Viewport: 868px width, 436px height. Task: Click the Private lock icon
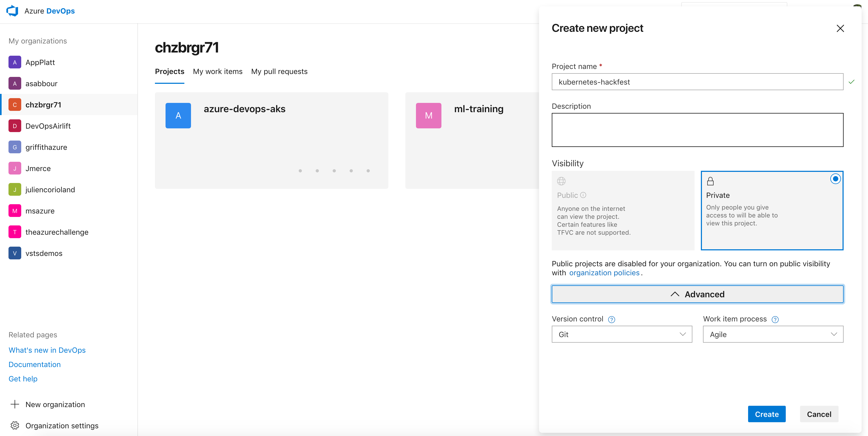710,181
